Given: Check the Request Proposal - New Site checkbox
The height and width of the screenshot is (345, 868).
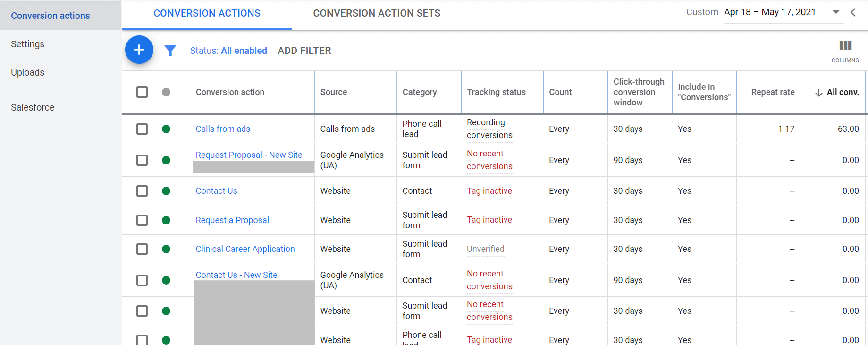Looking at the screenshot, I should coord(142,160).
